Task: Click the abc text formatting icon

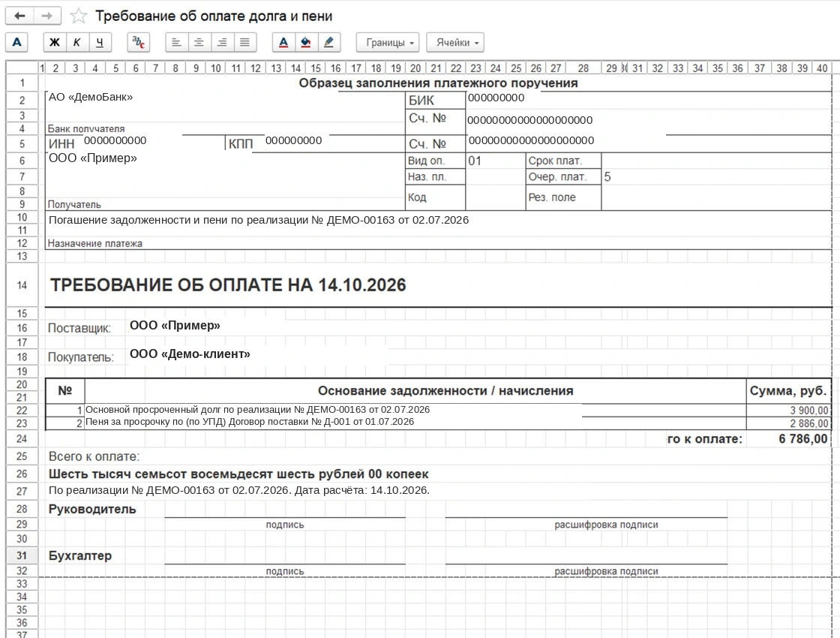Action: click(x=138, y=42)
